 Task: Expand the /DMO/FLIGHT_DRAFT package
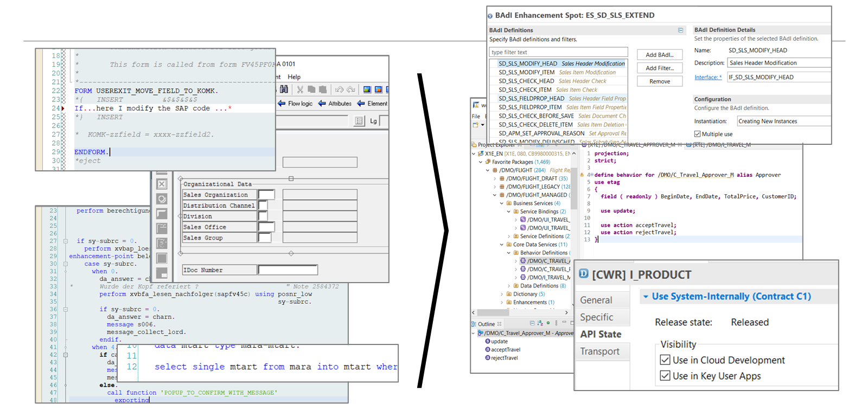[x=495, y=178]
